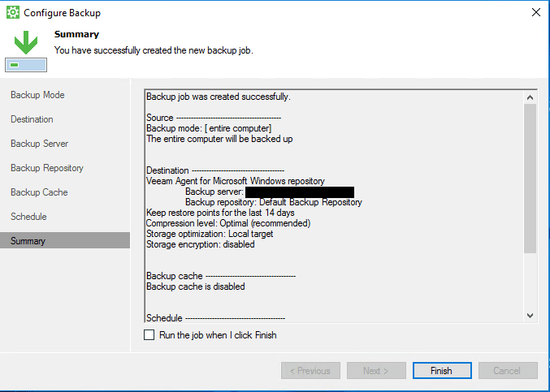Go to the Backup Cache step
550x392 pixels.
pyautogui.click(x=39, y=192)
